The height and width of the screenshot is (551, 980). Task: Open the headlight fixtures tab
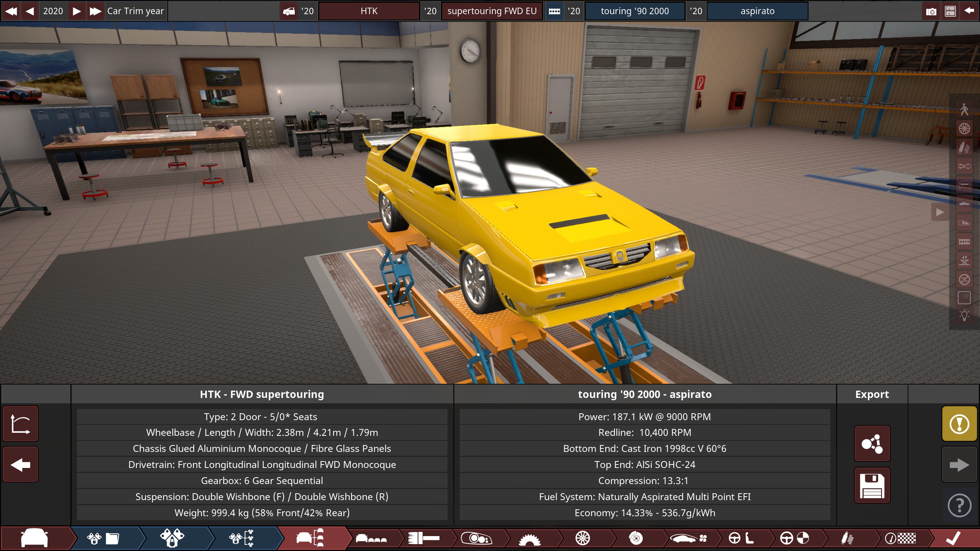coord(477,538)
